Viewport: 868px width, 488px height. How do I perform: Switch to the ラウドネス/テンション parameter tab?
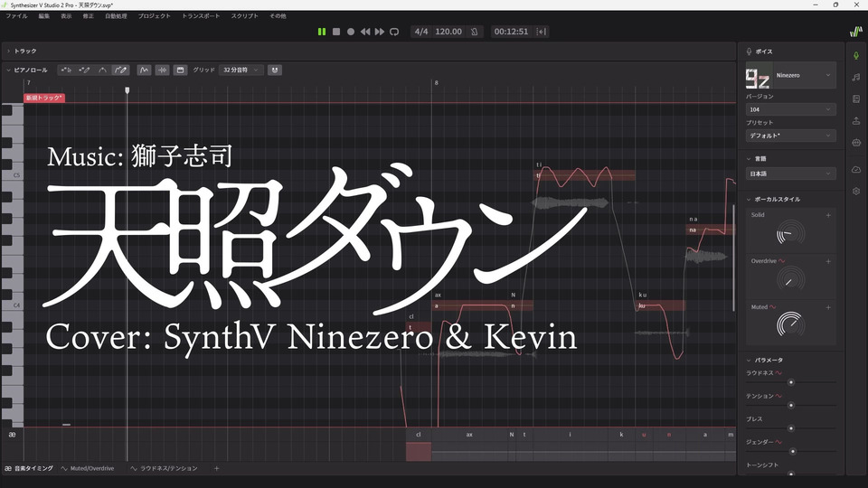(x=164, y=469)
